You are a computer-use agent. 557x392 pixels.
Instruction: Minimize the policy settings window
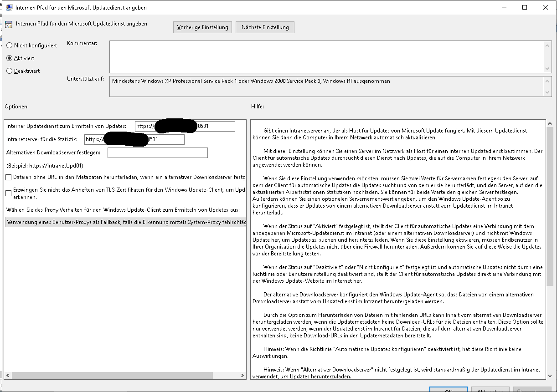tap(504, 8)
